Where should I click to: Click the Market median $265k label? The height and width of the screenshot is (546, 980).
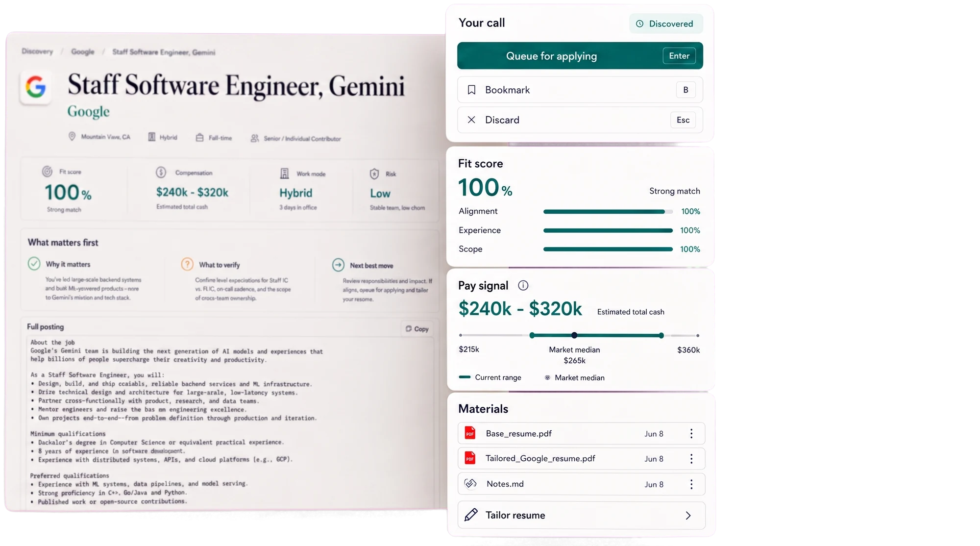pyautogui.click(x=574, y=355)
